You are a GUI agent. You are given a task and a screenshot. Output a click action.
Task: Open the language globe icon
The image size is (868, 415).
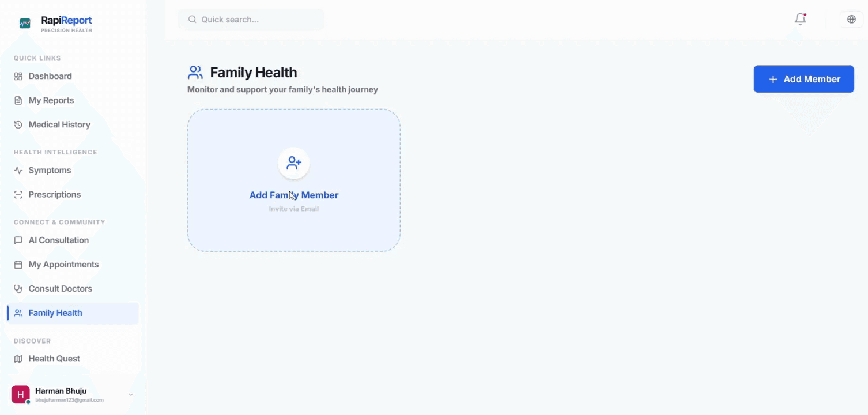click(x=851, y=19)
